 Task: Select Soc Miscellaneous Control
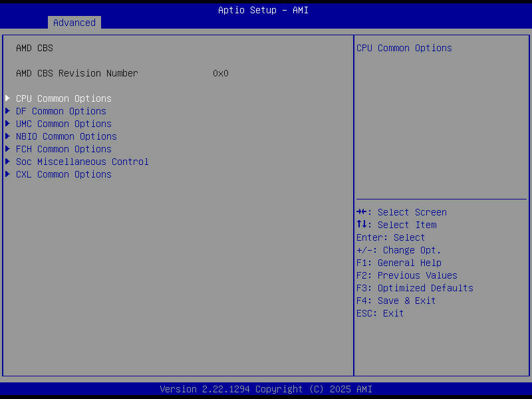click(82, 161)
